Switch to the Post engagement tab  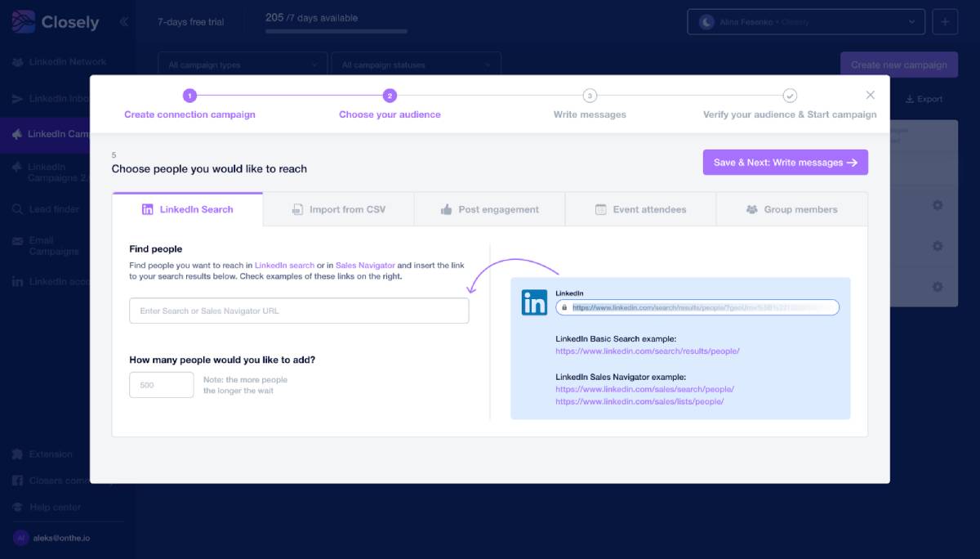tap(490, 209)
